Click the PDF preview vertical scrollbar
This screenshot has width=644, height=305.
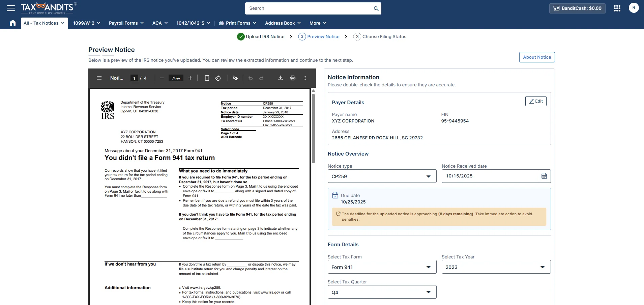coord(313,128)
